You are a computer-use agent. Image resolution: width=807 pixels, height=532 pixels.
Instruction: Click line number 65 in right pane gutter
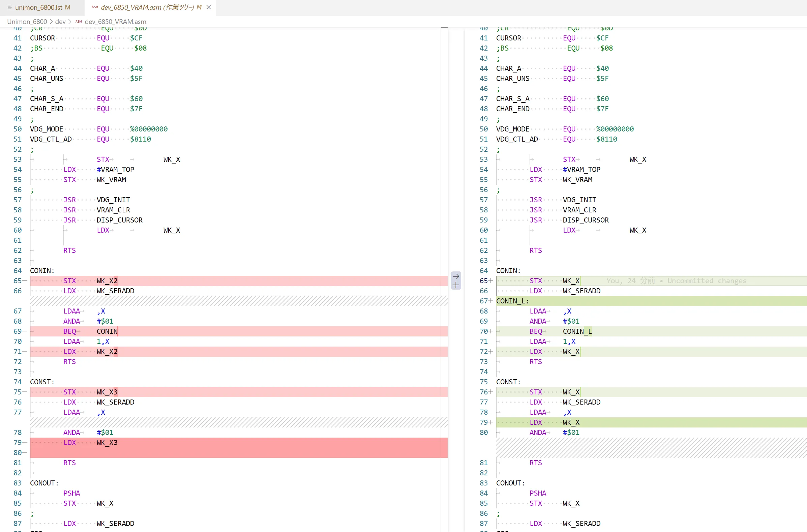[483, 281]
